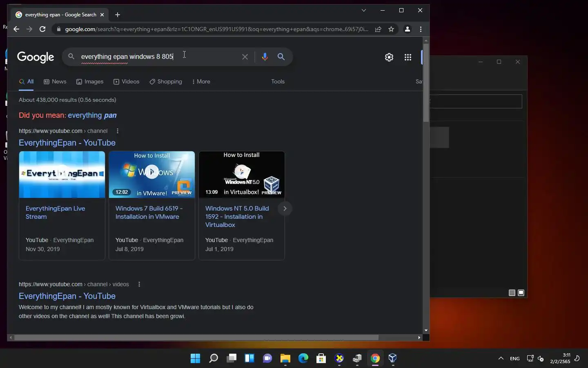Submit search with the magnifier button
Screen dimensions: 588x368
[x=281, y=57]
